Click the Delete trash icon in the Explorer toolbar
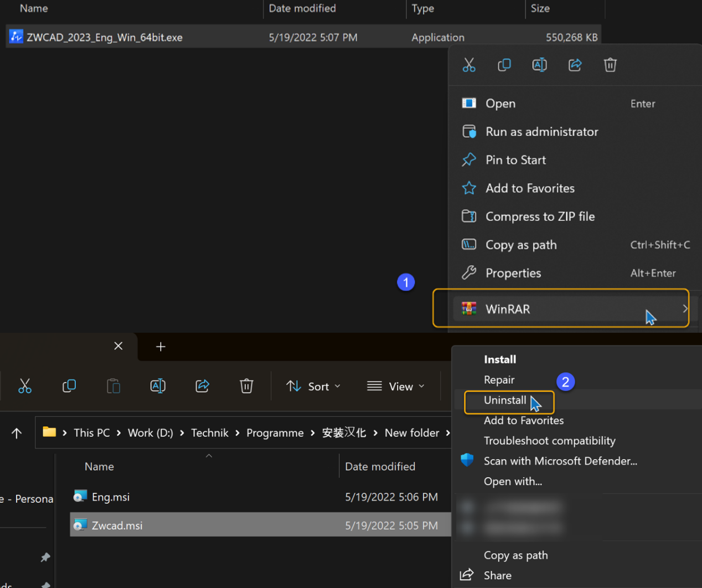The height and width of the screenshot is (588, 702). click(246, 386)
